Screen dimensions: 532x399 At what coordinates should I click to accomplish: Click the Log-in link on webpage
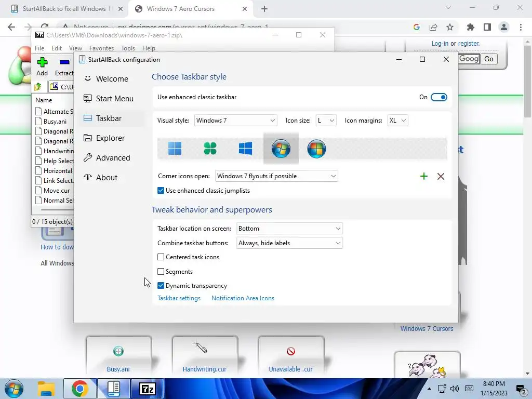click(440, 44)
